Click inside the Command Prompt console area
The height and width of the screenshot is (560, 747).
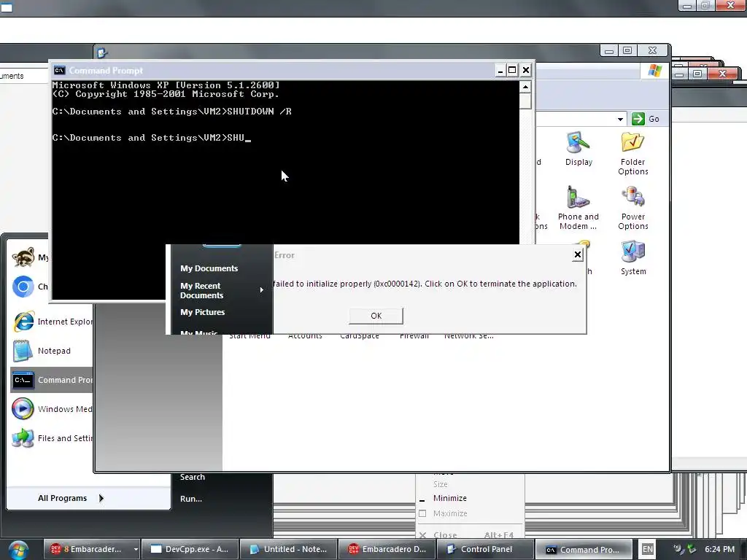pyautogui.click(x=286, y=190)
